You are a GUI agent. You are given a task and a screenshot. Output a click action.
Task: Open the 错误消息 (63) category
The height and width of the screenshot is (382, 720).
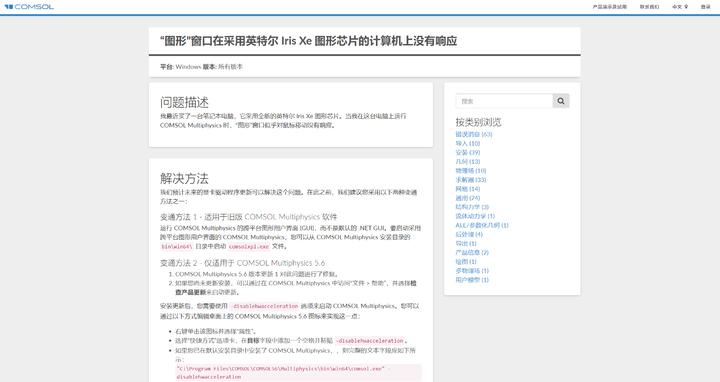tap(473, 135)
